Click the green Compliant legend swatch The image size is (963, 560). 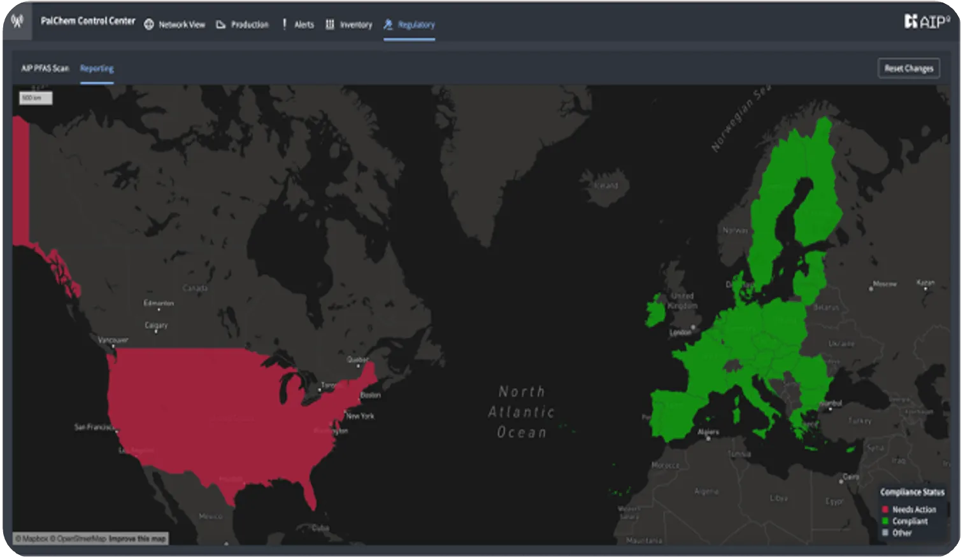[885, 521]
